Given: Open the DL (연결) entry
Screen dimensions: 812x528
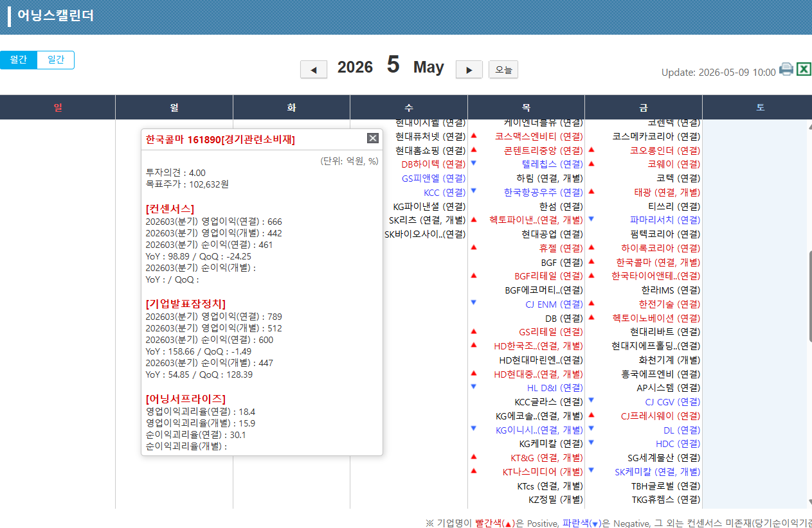Looking at the screenshot, I should 682,430.
